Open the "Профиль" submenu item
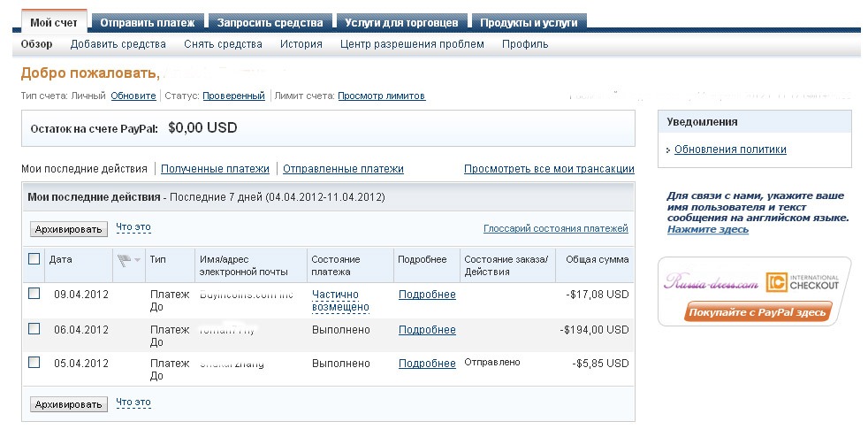The width and height of the screenshot is (868, 437). coord(525,44)
